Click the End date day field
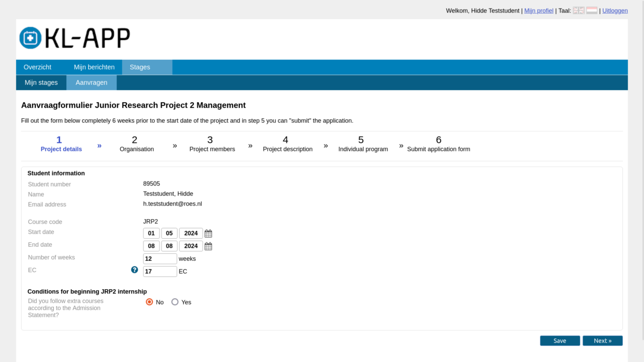The width and height of the screenshot is (644, 362). pos(151,246)
